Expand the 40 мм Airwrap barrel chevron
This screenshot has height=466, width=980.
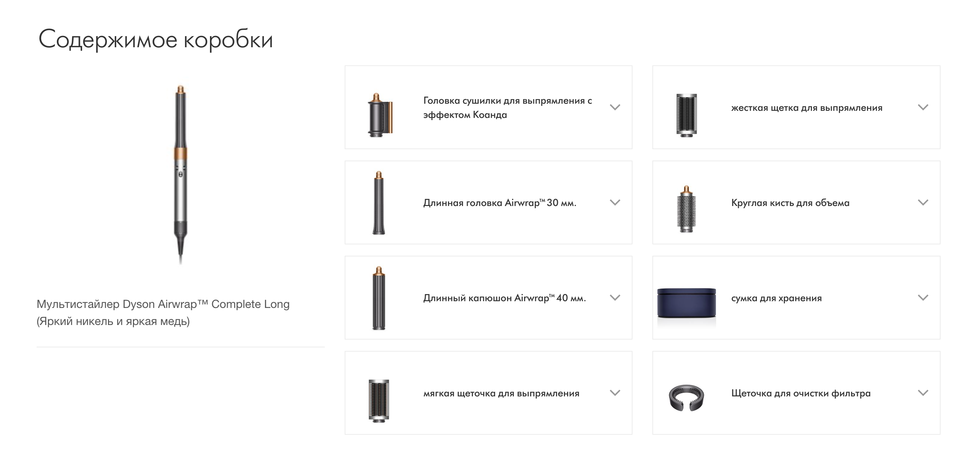(615, 298)
